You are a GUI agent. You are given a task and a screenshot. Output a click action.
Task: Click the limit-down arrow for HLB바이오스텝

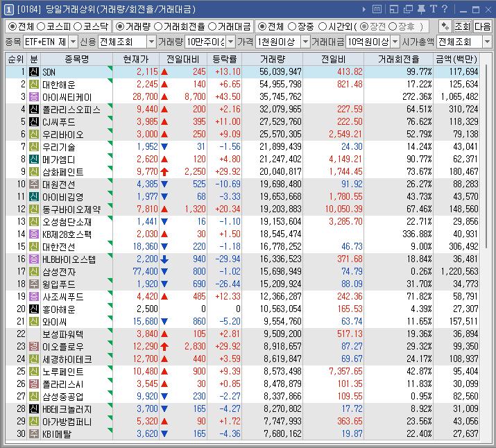point(164,259)
